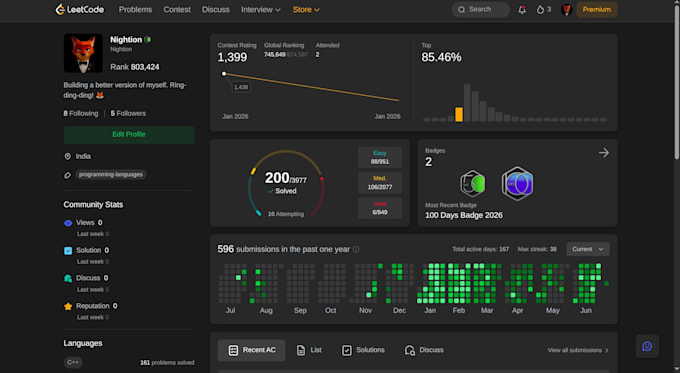Open the 5 Followers list
The image size is (680, 373).
128,114
